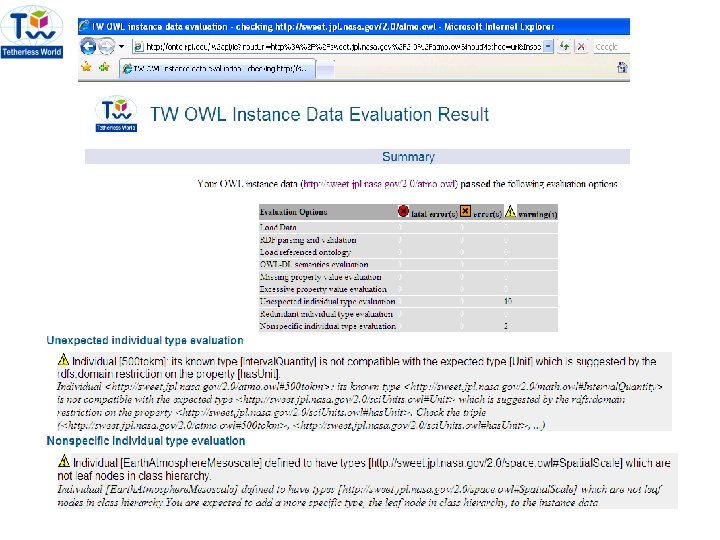Go back with browser Back arrow
720x540 pixels.
[88, 46]
